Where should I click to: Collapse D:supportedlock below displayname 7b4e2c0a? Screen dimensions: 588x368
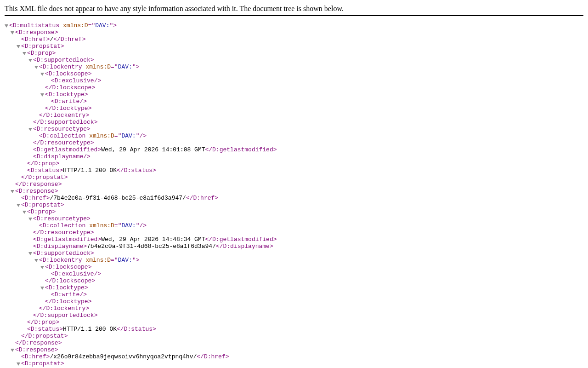tap(30, 254)
